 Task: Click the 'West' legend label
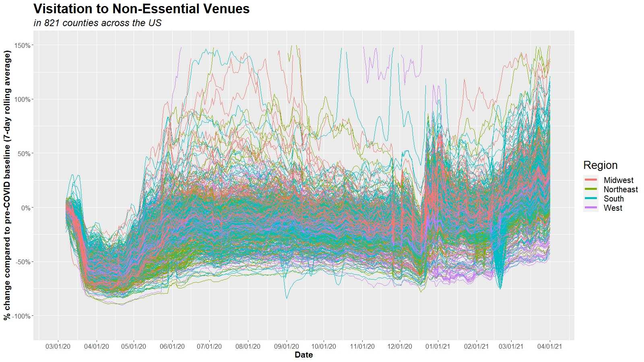(x=613, y=208)
